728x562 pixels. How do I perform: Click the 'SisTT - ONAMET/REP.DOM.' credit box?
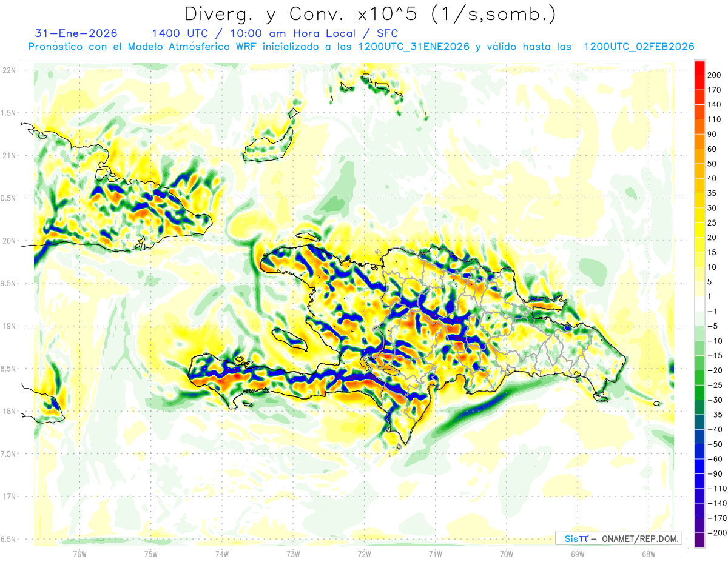pos(618,538)
